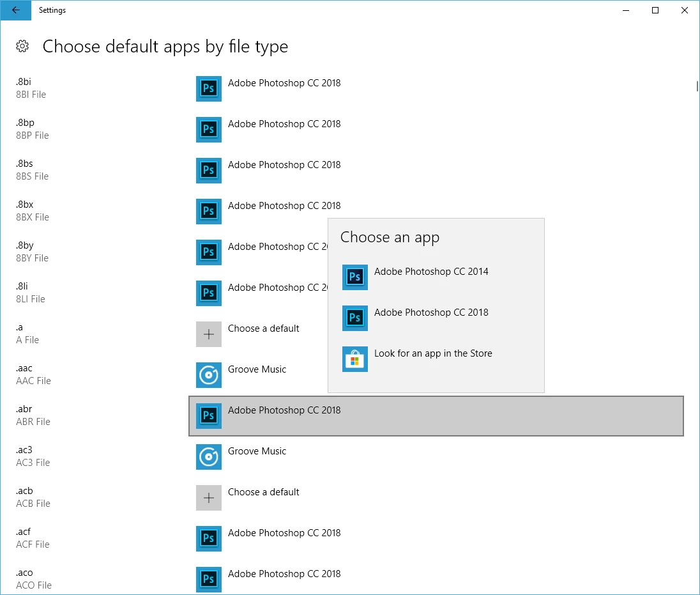Click the Photoshop icon for .8bp
This screenshot has width=700, height=595.
click(x=208, y=130)
